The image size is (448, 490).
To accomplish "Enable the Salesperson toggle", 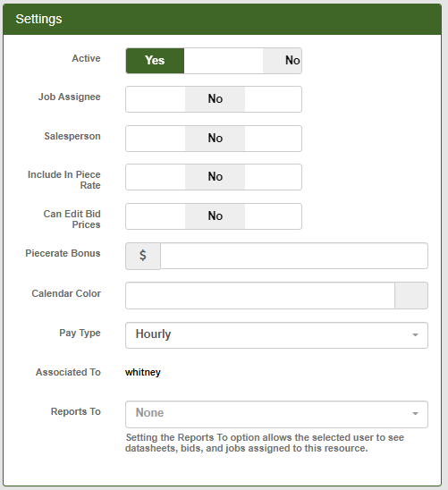I will click(214, 139).
